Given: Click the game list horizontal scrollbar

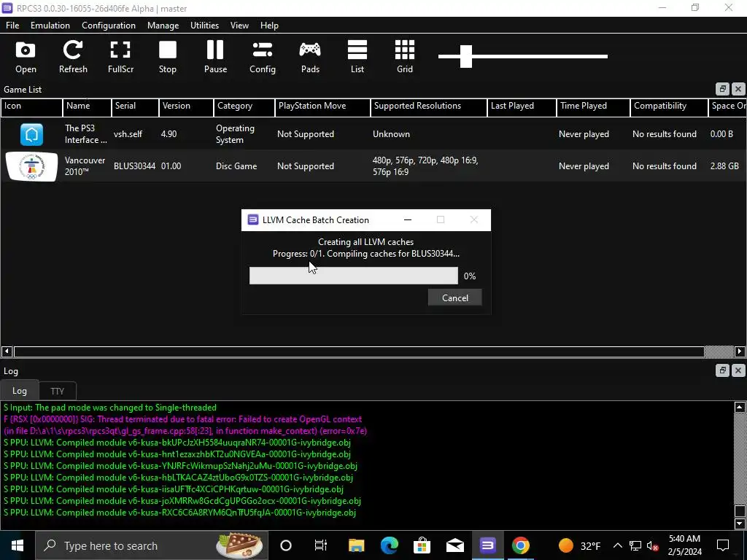Looking at the screenshot, I should coord(359,351).
